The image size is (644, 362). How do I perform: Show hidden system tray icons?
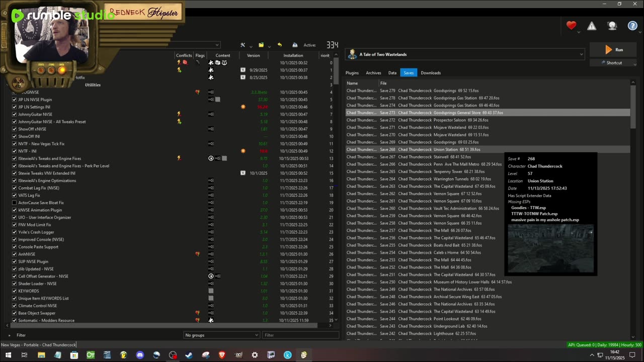[592, 355]
